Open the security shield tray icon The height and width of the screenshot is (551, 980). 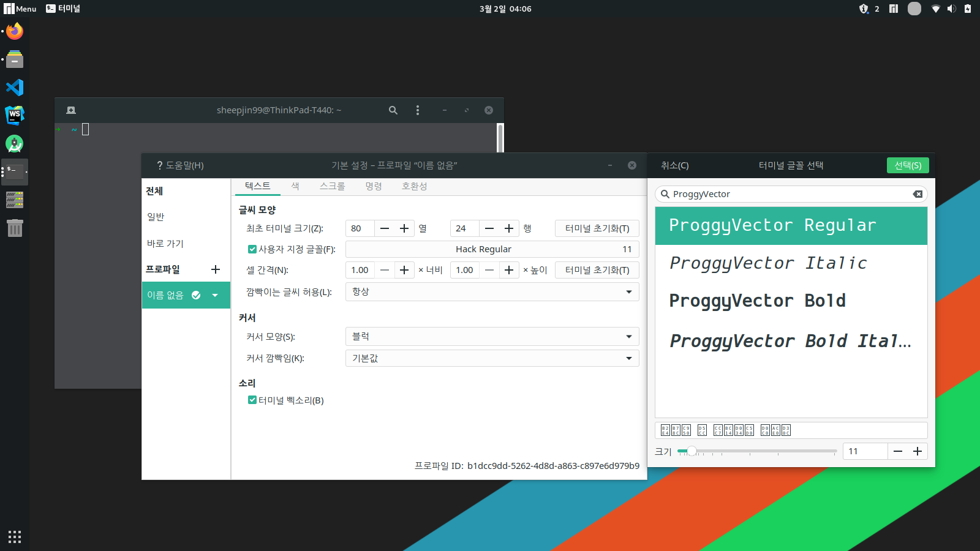click(864, 9)
